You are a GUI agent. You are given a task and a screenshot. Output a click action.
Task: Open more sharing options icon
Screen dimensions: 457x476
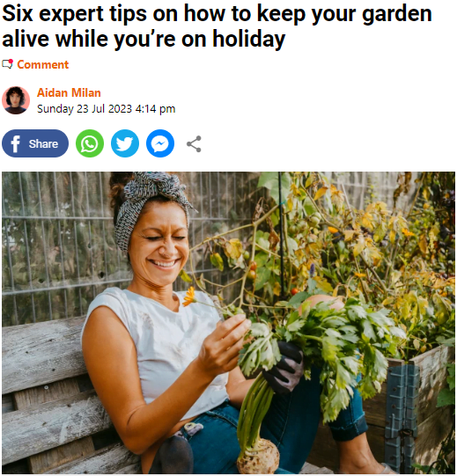coord(194,144)
